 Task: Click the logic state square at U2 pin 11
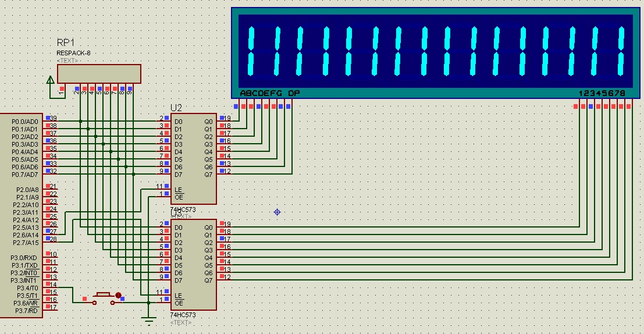click(x=167, y=186)
